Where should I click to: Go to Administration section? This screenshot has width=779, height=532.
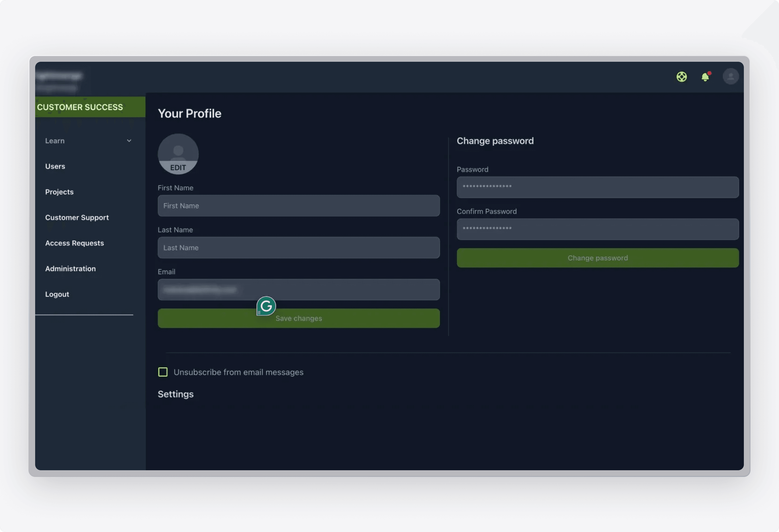click(70, 269)
